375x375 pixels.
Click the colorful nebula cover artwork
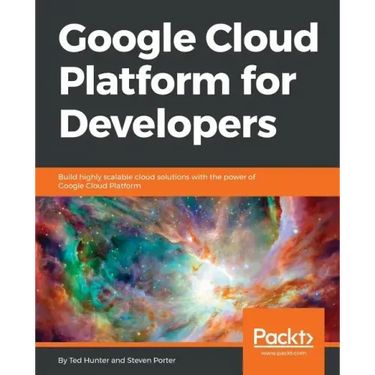point(187,269)
